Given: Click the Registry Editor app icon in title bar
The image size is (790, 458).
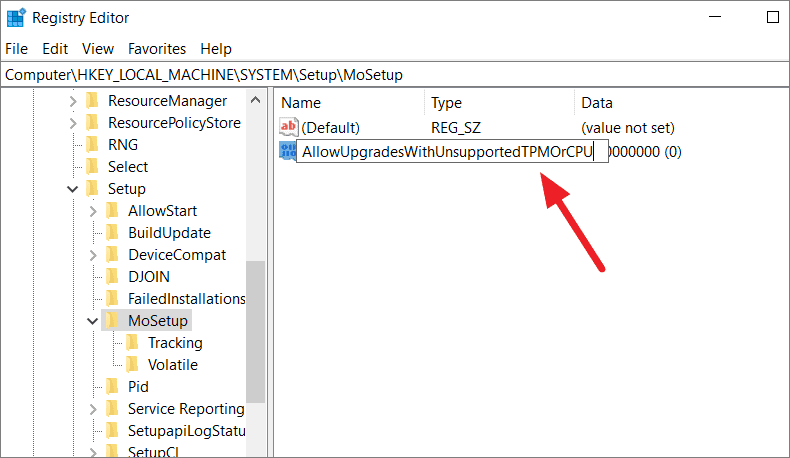Looking at the screenshot, I should (x=16, y=18).
